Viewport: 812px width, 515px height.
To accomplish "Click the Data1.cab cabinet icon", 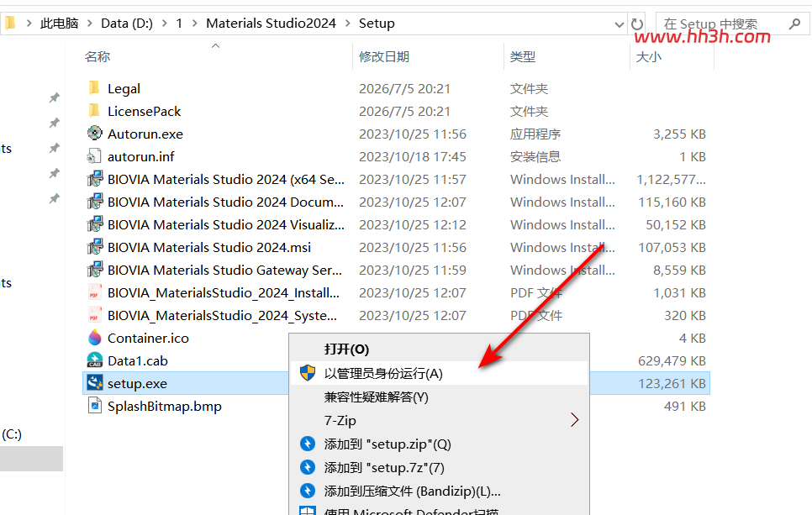I will pos(95,360).
